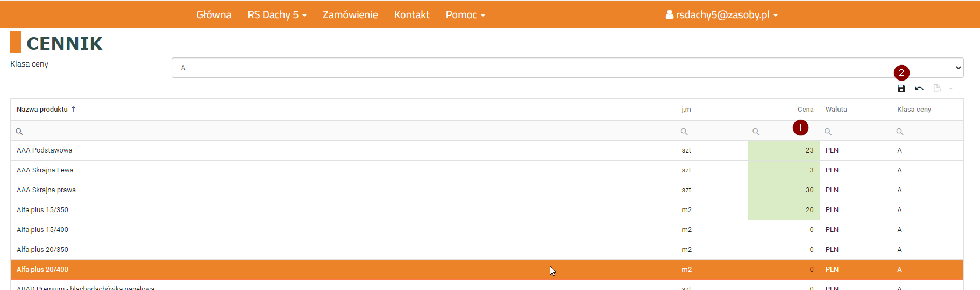
Task: Click the search icon in Waluta filter
Action: tap(828, 132)
